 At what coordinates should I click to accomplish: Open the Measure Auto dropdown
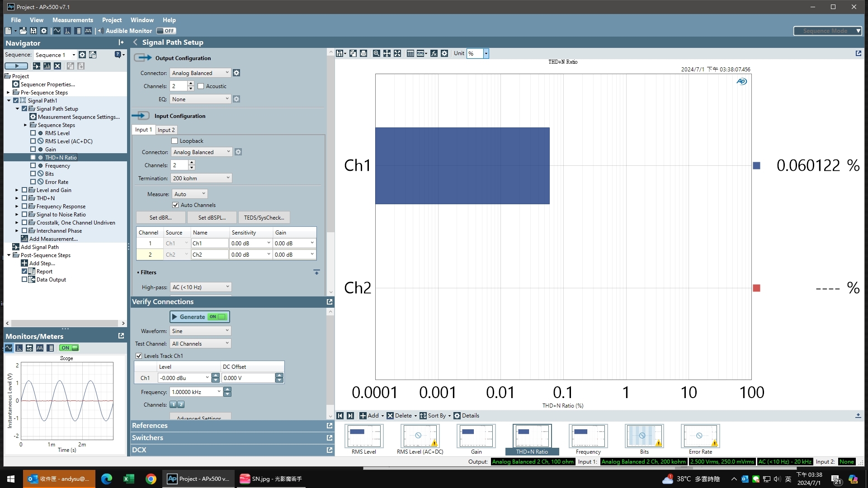[x=189, y=194]
